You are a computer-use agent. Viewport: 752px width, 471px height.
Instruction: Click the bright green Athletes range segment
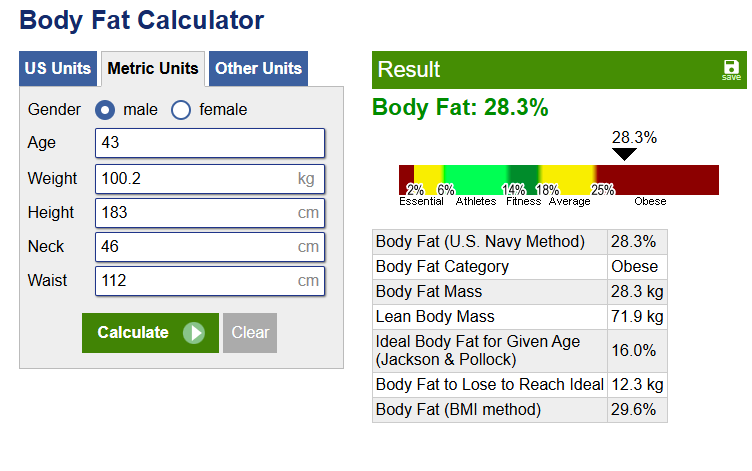pyautogui.click(x=476, y=179)
